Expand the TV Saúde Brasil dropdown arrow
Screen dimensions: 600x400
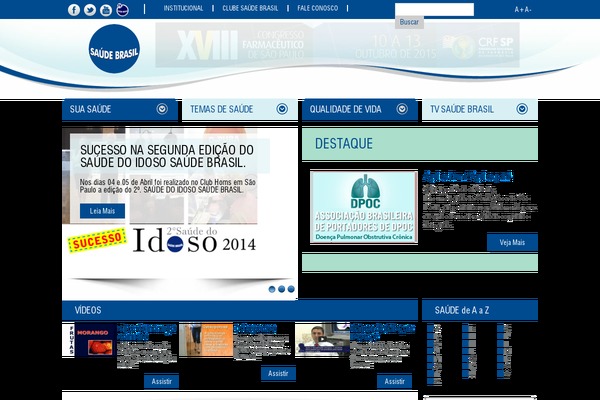[x=522, y=109]
